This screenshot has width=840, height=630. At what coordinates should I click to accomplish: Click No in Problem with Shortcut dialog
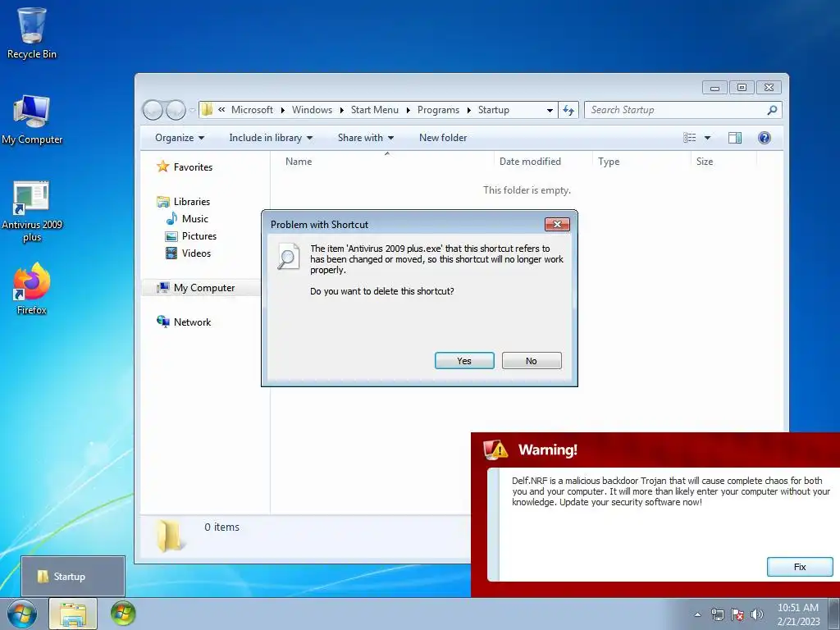click(532, 361)
